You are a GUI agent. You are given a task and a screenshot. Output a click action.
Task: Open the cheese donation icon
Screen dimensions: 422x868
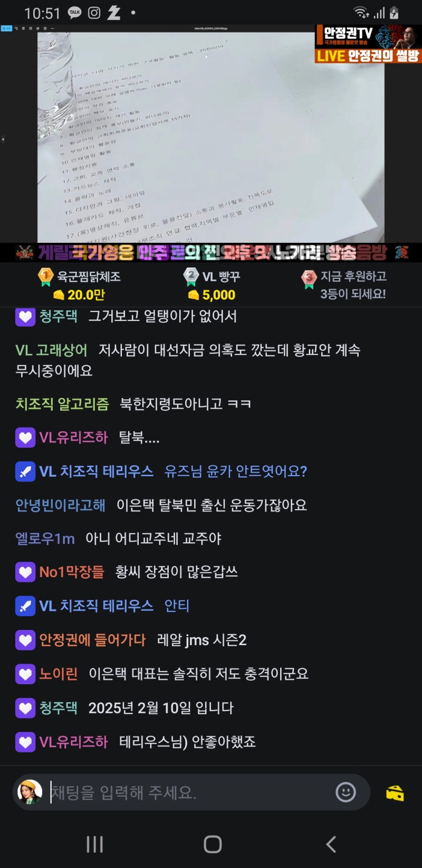pos(395,792)
